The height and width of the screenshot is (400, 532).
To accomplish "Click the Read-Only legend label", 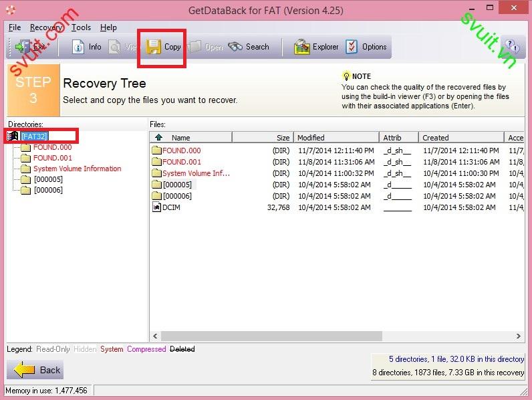I will click(53, 349).
